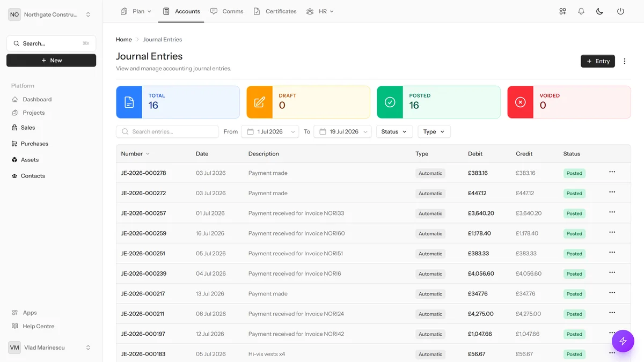Screen dimensions: 644x362
Task: Open row actions for JE-2026-000251
Action: tap(612, 253)
